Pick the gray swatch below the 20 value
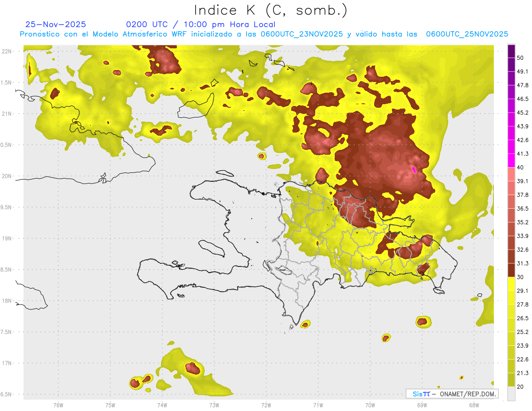Image resolution: width=532 pixels, height=411 pixels. [511, 394]
